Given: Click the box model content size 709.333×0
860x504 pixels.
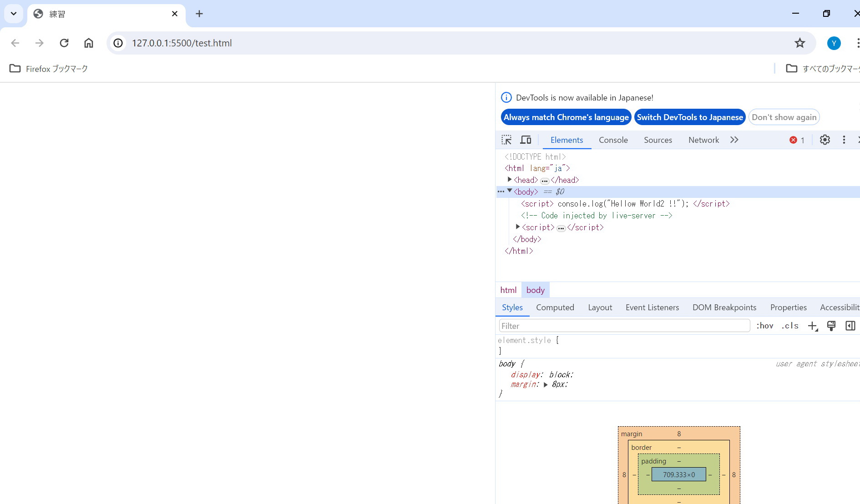Looking at the screenshot, I should (x=678, y=474).
